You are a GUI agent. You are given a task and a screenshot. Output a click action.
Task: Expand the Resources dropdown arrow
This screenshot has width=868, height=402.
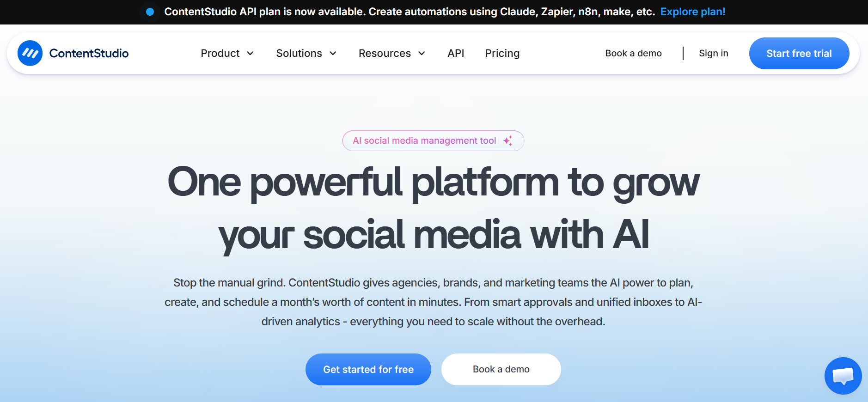(422, 54)
